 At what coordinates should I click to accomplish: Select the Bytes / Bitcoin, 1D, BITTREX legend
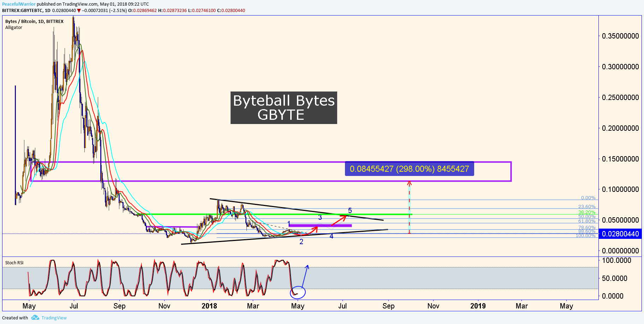click(x=34, y=21)
